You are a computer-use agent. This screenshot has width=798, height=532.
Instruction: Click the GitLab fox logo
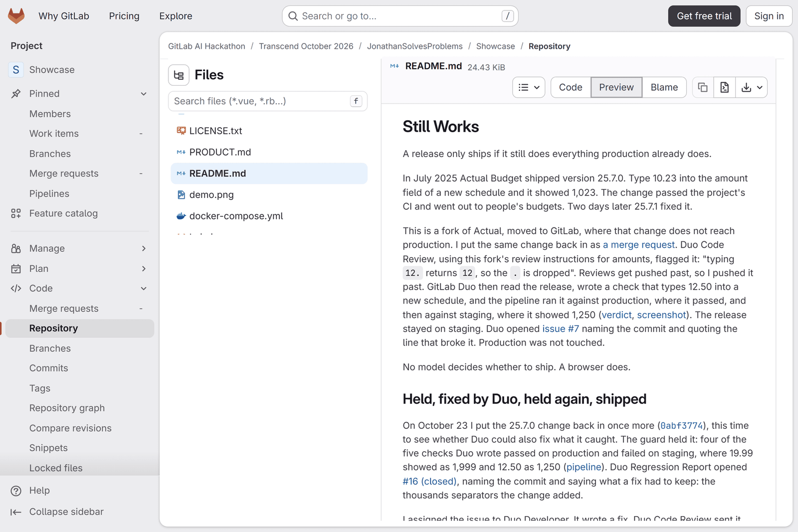(16, 16)
